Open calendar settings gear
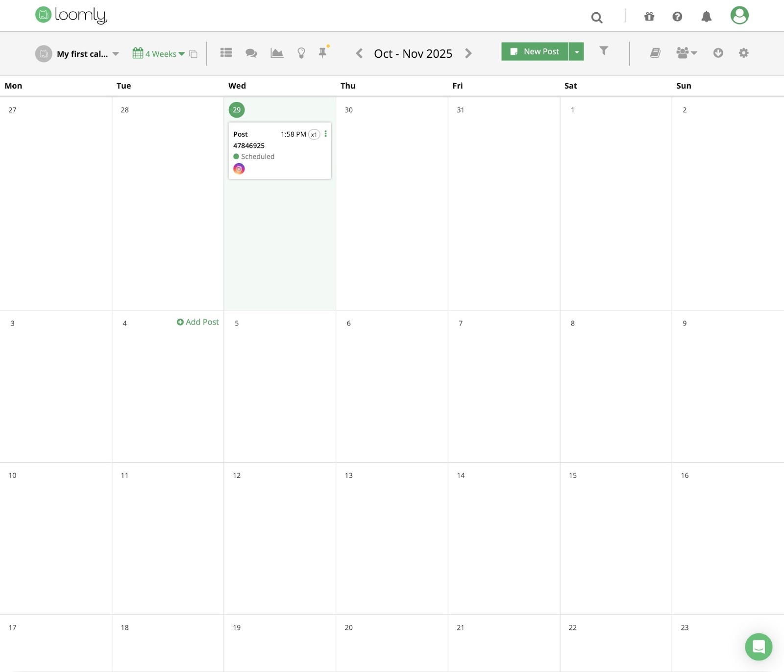Image resolution: width=784 pixels, height=672 pixels. 743,52
